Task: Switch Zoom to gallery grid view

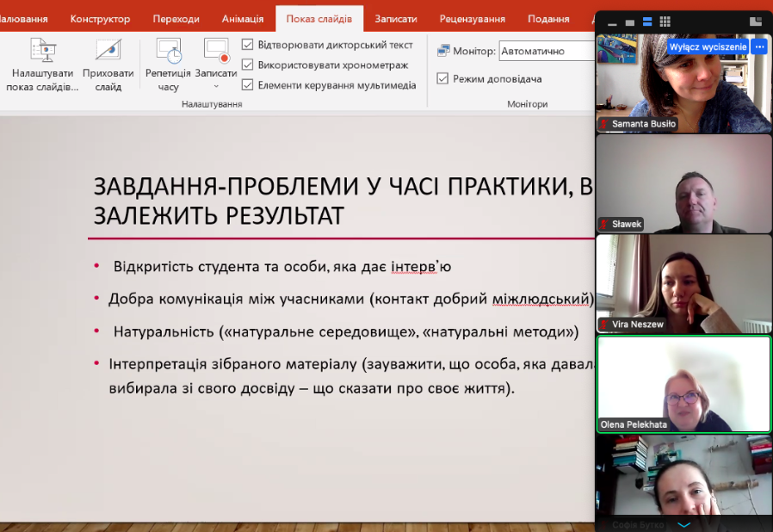Action: click(x=665, y=22)
